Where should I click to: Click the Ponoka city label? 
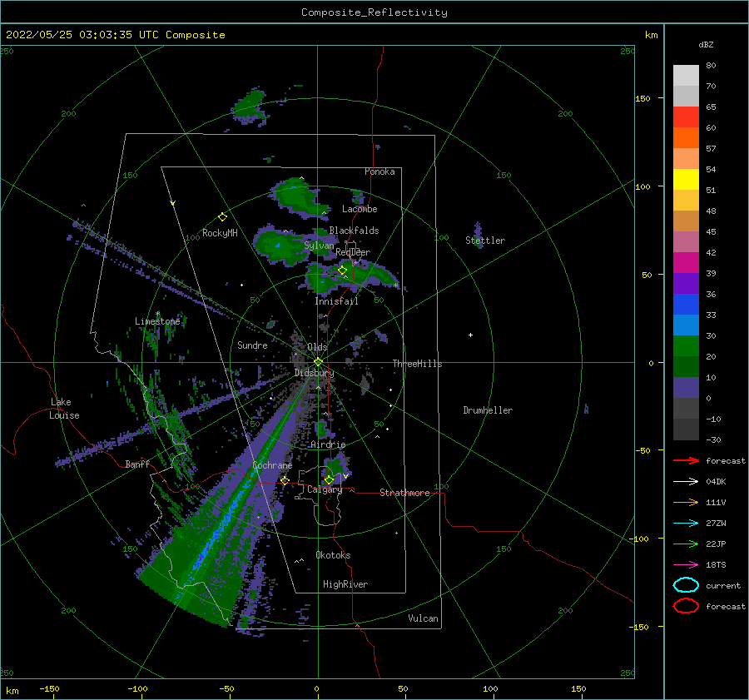tap(379, 171)
